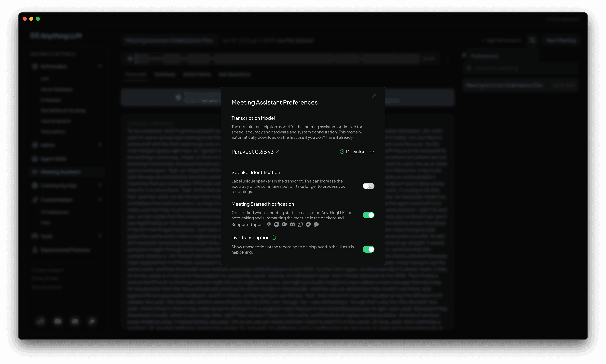606x364 pixels.
Task: Click the Telegram paper plane icon
Action: [x=308, y=224]
